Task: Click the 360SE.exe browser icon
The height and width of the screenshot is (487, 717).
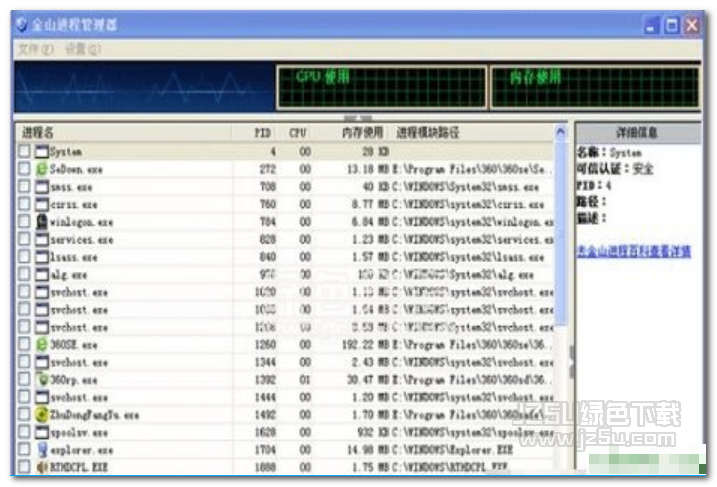Action: point(42,344)
